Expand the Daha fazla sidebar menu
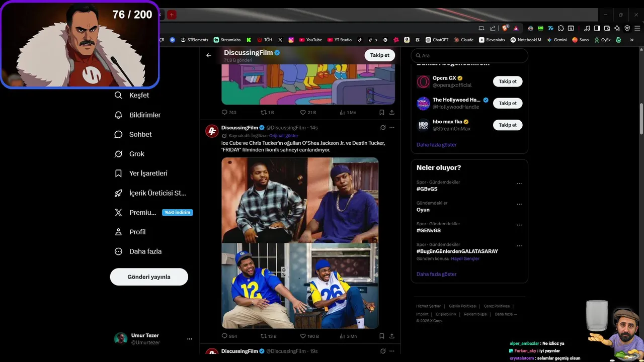The width and height of the screenshot is (644, 362). (x=138, y=251)
